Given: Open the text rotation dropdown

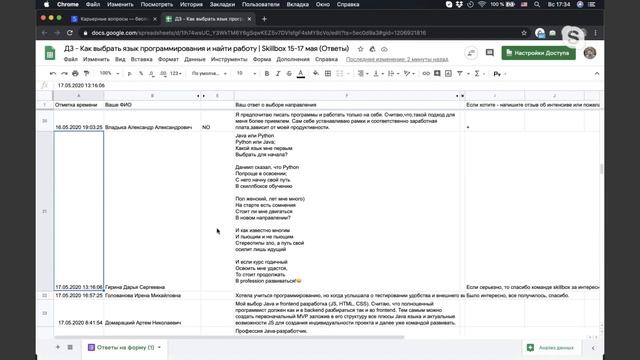Looking at the screenshot, I should click(x=409, y=73).
